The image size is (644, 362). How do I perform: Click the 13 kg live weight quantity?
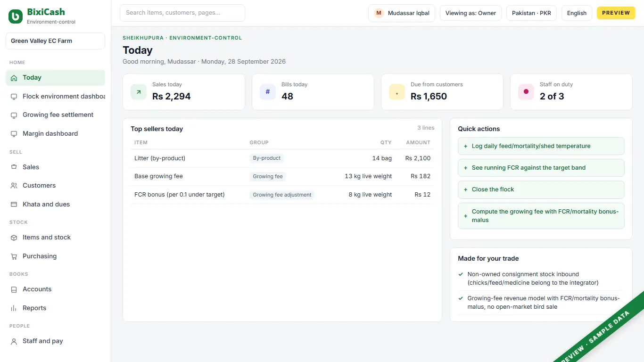point(368,176)
